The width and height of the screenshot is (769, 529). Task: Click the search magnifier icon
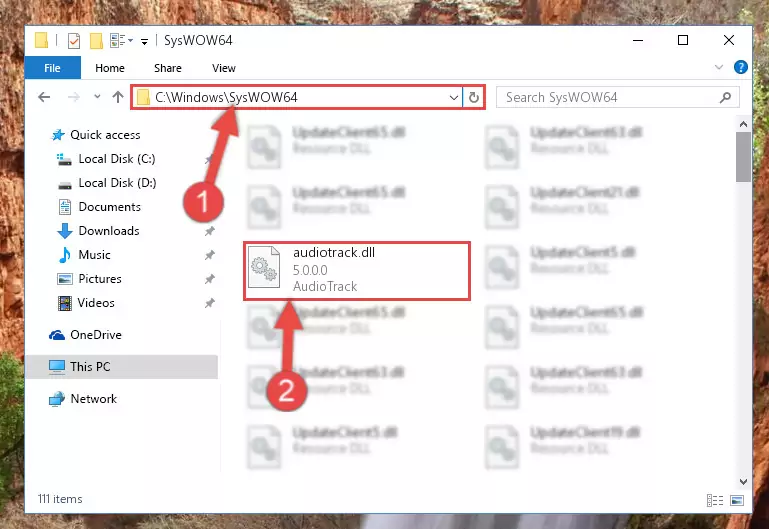coord(725,98)
